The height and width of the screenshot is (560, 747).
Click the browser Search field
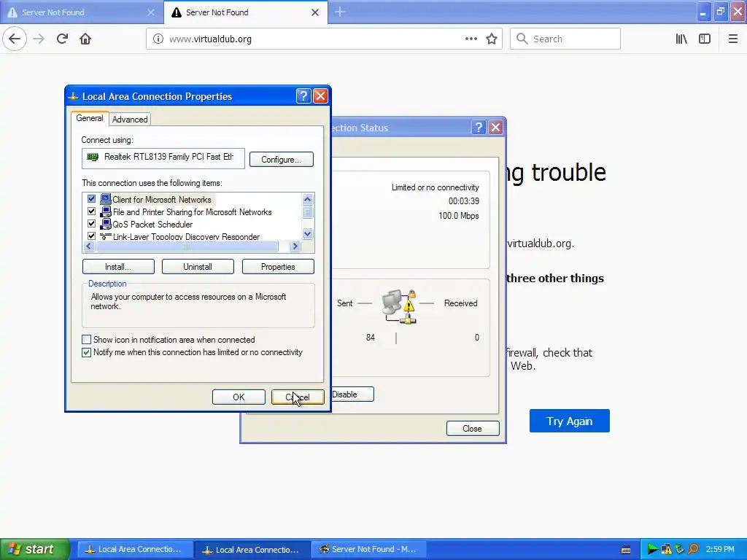click(565, 39)
